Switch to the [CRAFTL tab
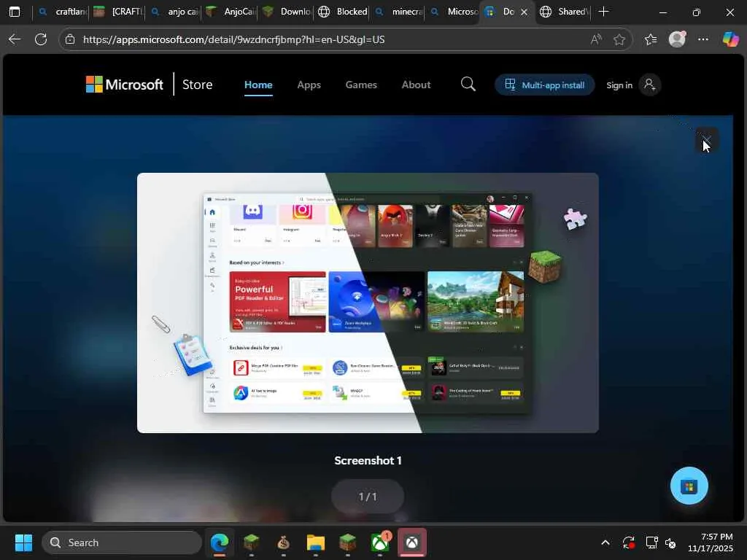Viewport: 747px width, 560px height. (x=117, y=12)
